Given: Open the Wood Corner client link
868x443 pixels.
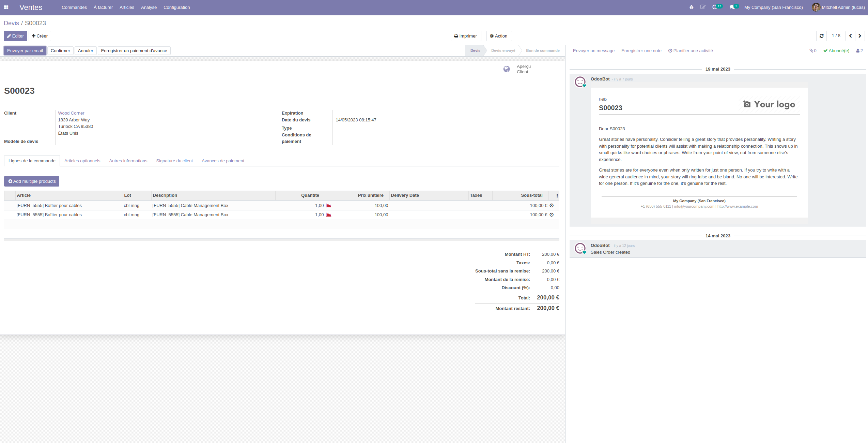Looking at the screenshot, I should click(71, 113).
